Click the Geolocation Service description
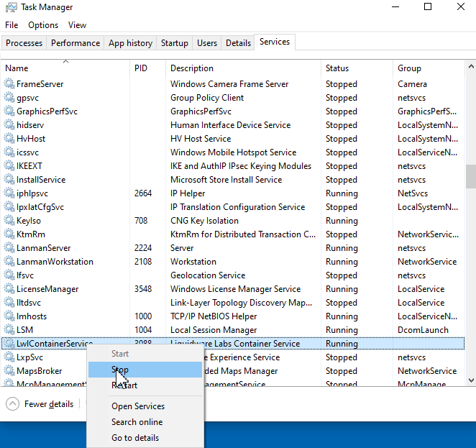Viewport: 476px width, 448px height. pos(208,275)
